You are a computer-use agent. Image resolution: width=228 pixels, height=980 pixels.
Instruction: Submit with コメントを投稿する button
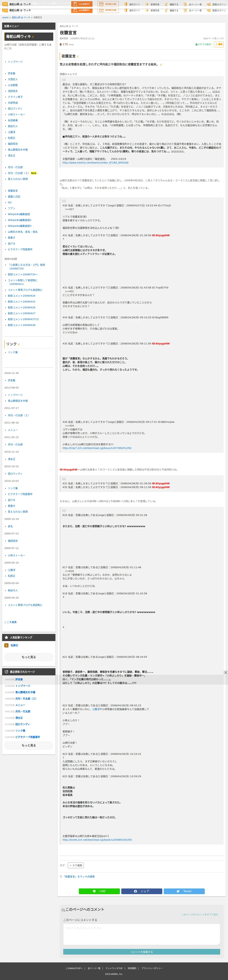point(141,952)
